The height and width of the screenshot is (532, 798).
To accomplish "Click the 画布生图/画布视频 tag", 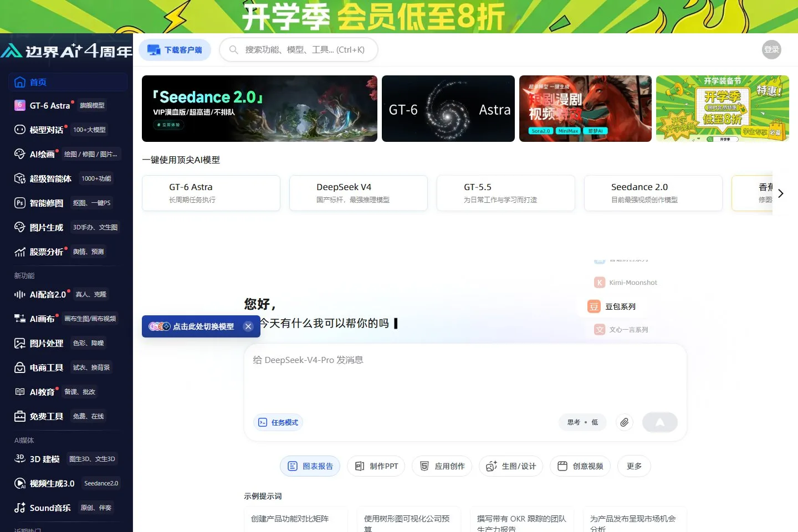I will [90, 319].
